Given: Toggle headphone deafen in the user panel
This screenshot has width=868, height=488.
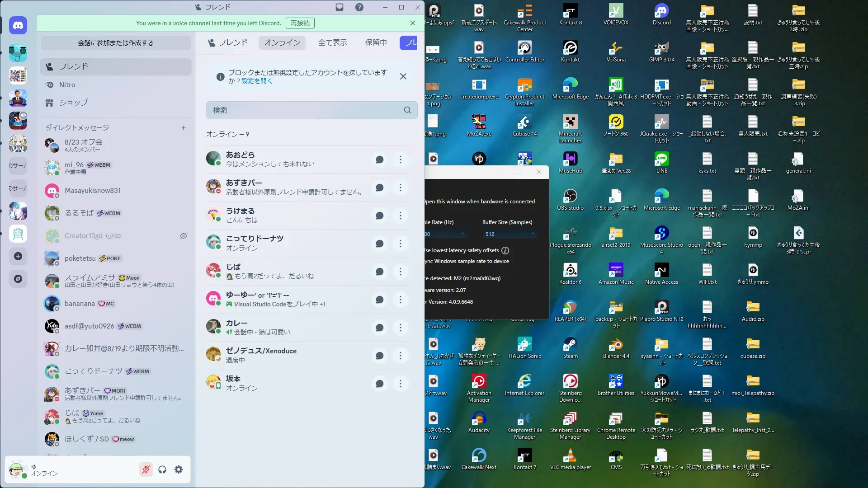Looking at the screenshot, I should [162, 470].
